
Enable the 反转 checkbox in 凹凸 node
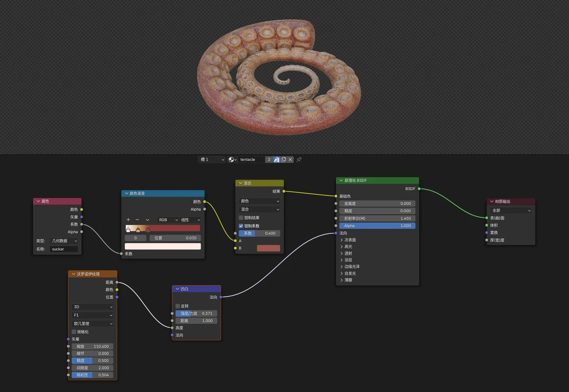(178, 306)
